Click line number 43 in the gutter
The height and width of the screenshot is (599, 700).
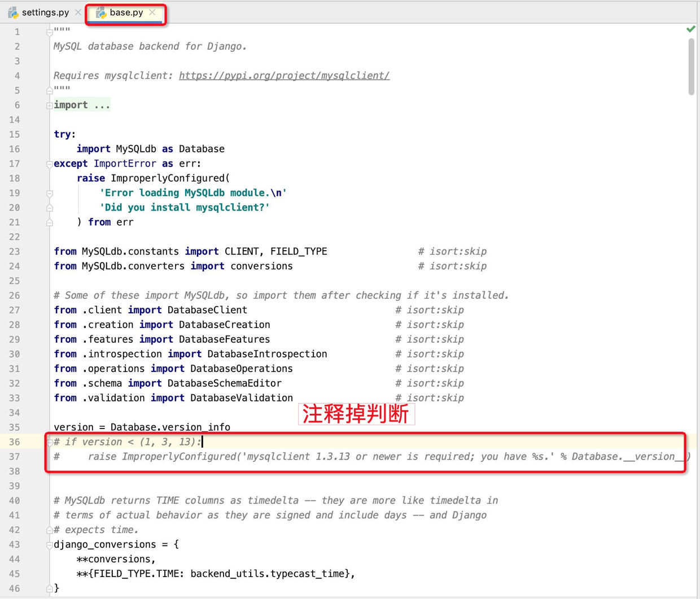14,545
